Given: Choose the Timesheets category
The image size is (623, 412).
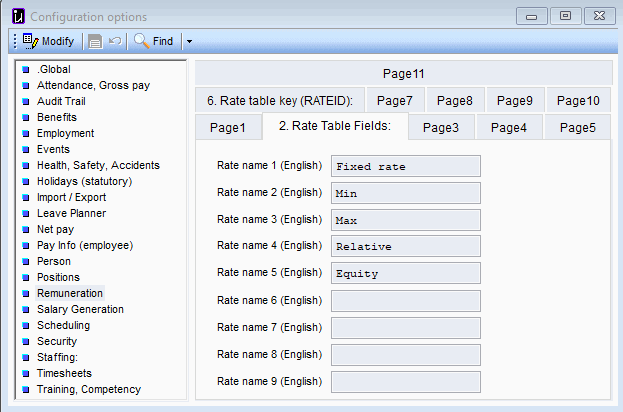Looking at the screenshot, I should click(x=66, y=373).
